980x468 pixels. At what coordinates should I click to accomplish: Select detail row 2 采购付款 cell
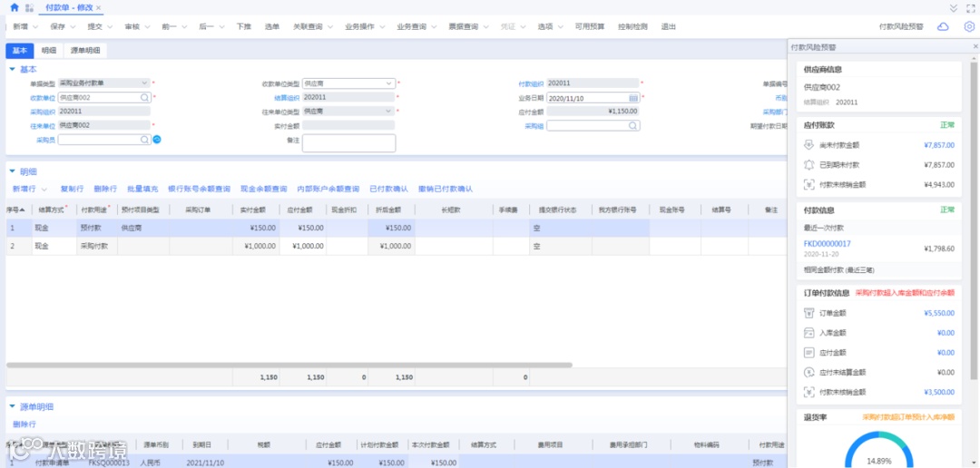(x=97, y=246)
